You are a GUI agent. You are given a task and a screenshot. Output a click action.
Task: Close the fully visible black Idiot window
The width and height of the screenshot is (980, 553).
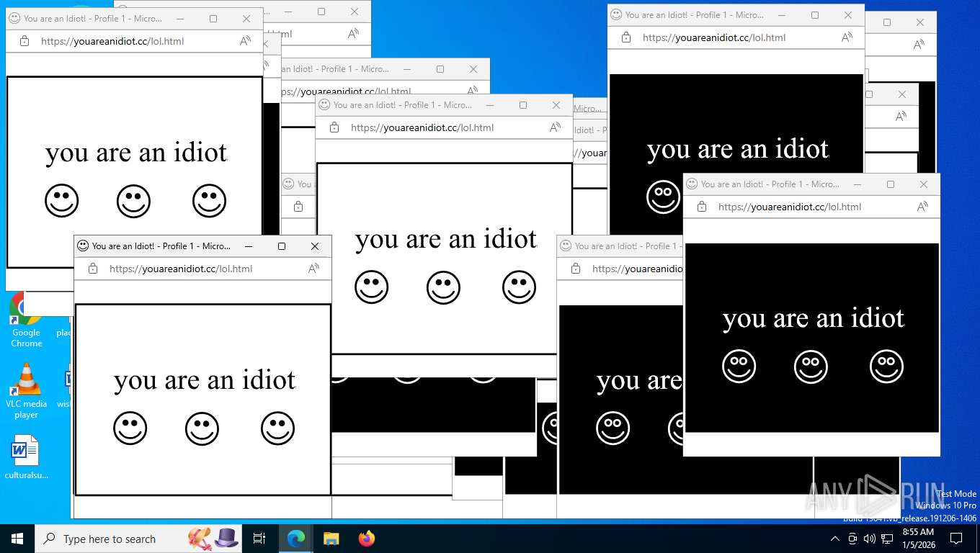click(924, 184)
